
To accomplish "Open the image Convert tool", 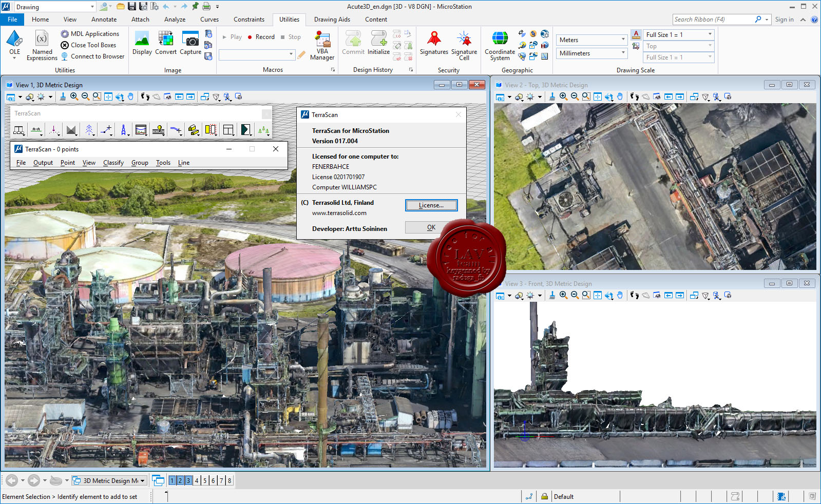I will click(165, 43).
